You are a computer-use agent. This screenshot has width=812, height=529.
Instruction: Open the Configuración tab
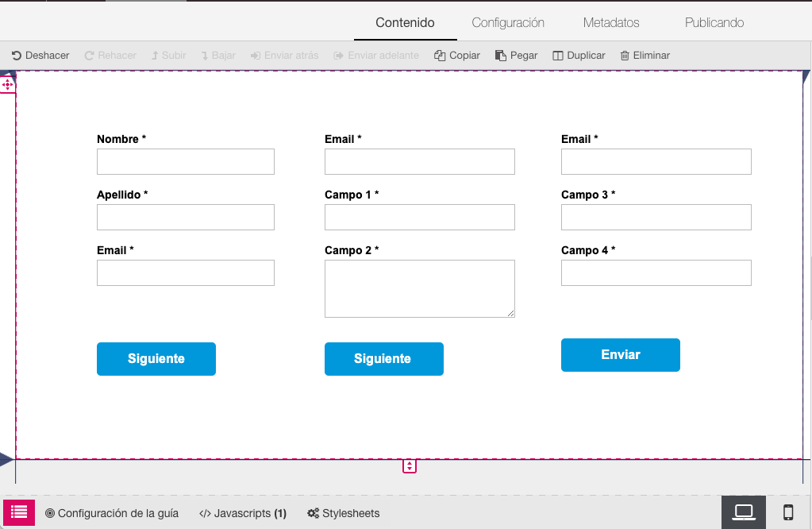[508, 22]
